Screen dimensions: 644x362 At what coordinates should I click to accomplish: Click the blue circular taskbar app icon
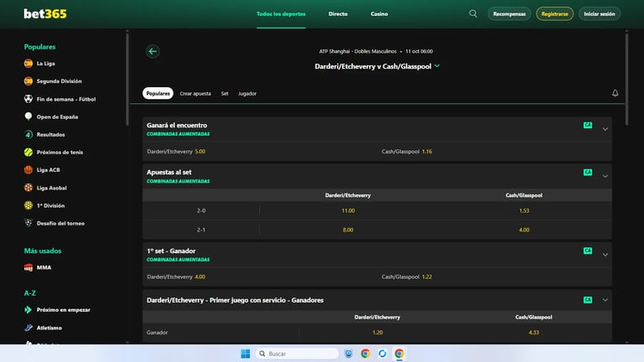coord(382,354)
